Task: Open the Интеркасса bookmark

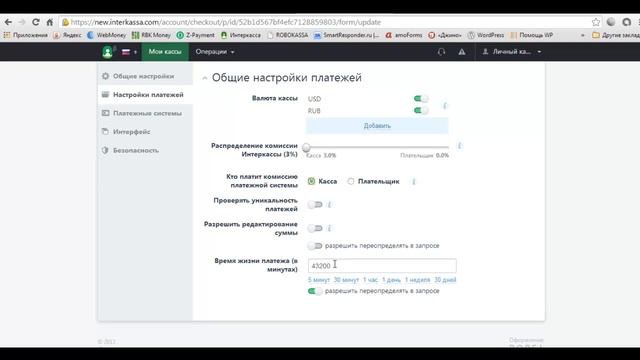Action: pos(241,36)
